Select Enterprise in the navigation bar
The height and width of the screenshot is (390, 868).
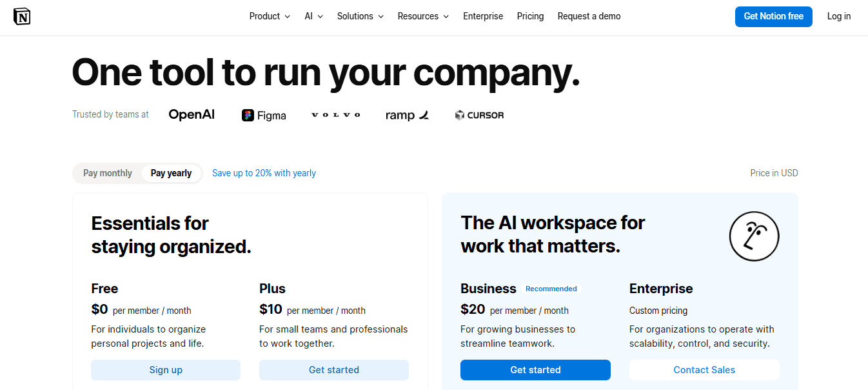tap(483, 16)
